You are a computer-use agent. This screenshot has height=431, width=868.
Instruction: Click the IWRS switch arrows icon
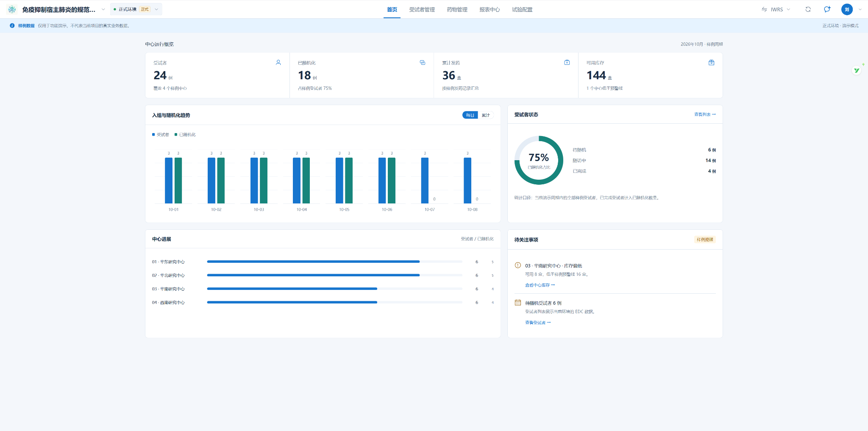(x=764, y=9)
